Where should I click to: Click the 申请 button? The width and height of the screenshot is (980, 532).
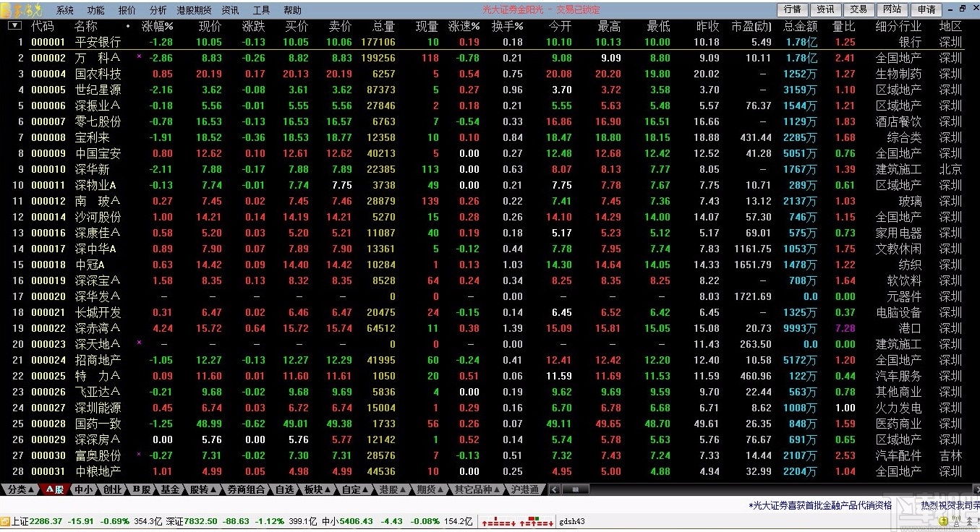click(x=926, y=9)
